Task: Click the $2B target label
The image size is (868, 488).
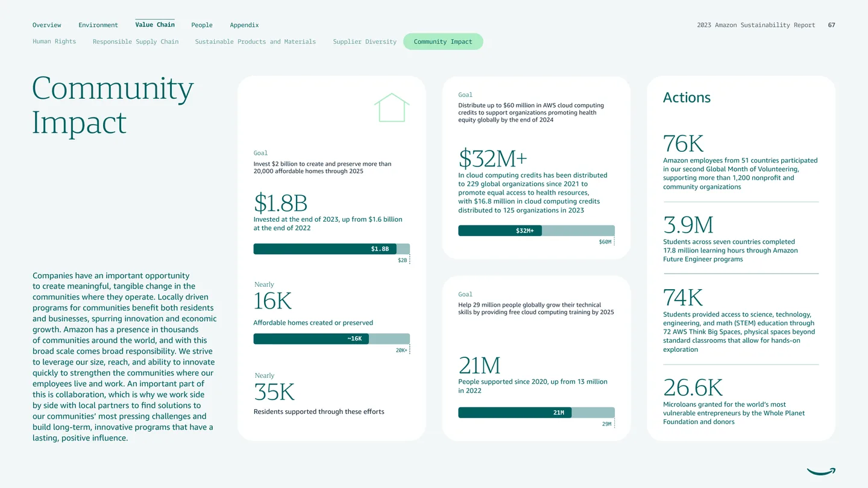Action: (403, 260)
